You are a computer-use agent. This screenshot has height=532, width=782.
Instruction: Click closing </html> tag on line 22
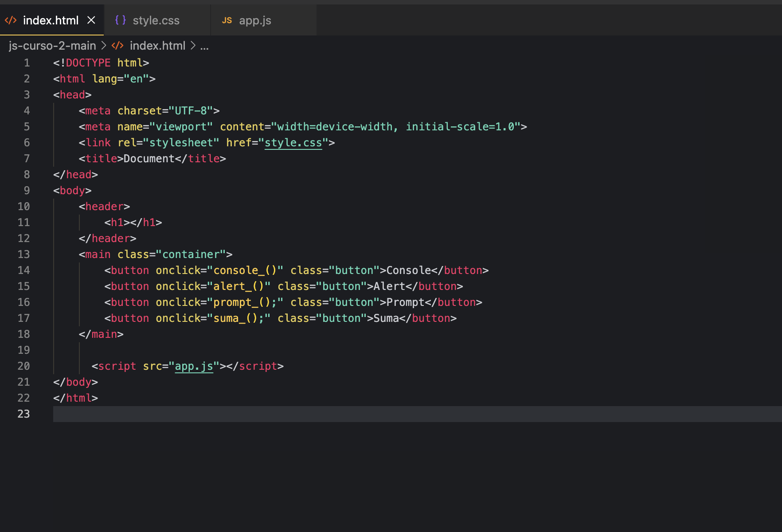coord(76,398)
